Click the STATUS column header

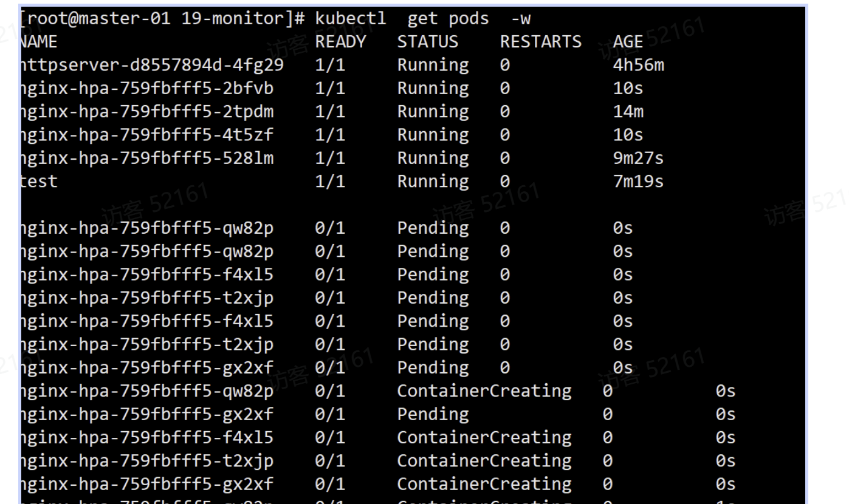click(x=428, y=42)
